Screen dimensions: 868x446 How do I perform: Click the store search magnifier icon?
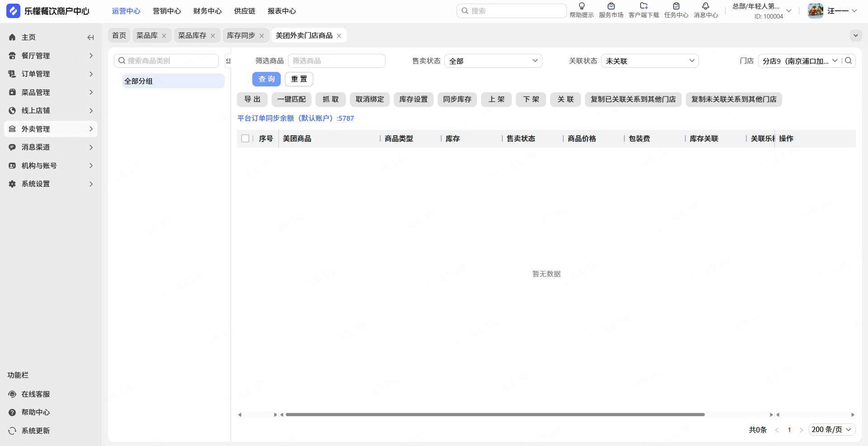coord(849,61)
